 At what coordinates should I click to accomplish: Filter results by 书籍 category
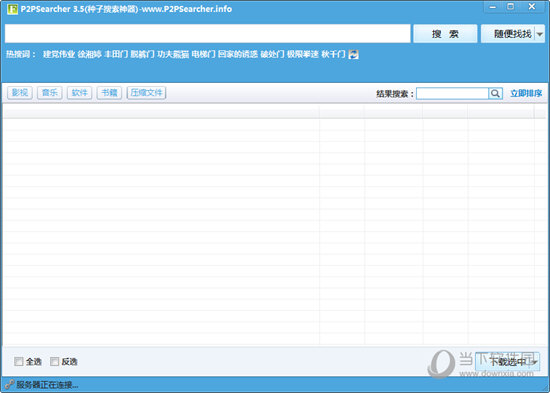[109, 93]
